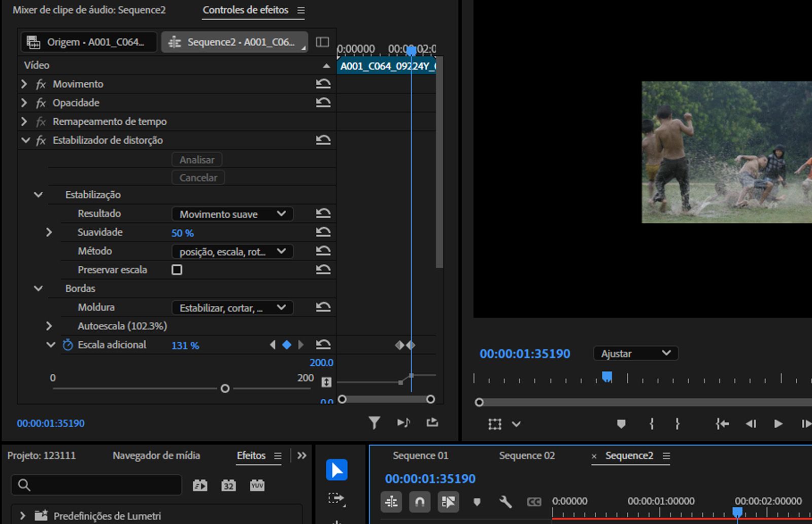812x524 pixels.
Task: Select the Selection arrow tool
Action: [337, 470]
